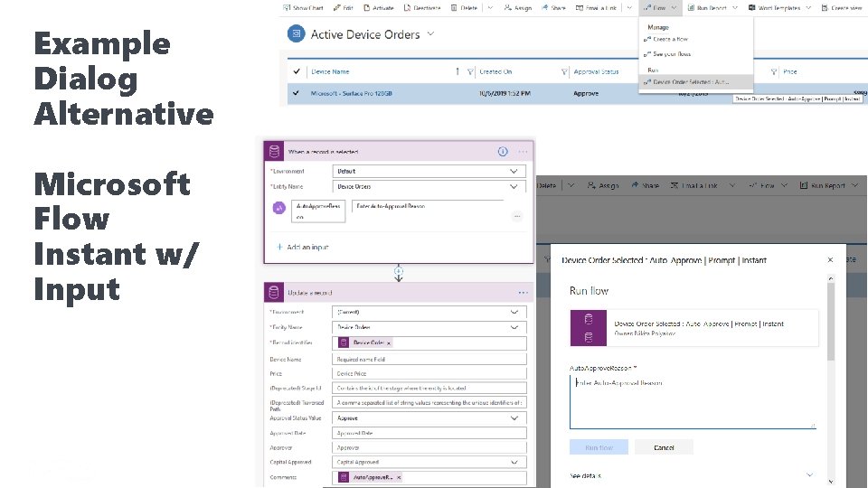
Task: Sort by the Device Name column header
Action: coord(330,71)
